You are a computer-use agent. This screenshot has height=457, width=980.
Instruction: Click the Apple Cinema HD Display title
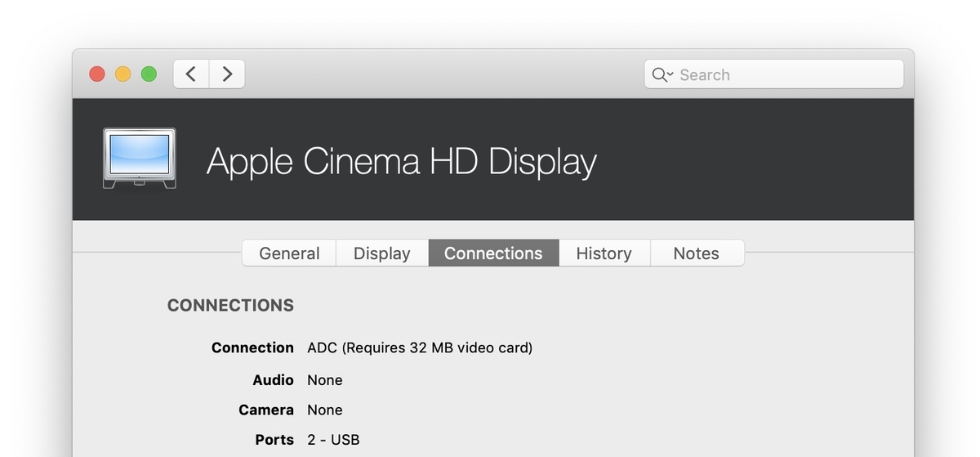402,162
